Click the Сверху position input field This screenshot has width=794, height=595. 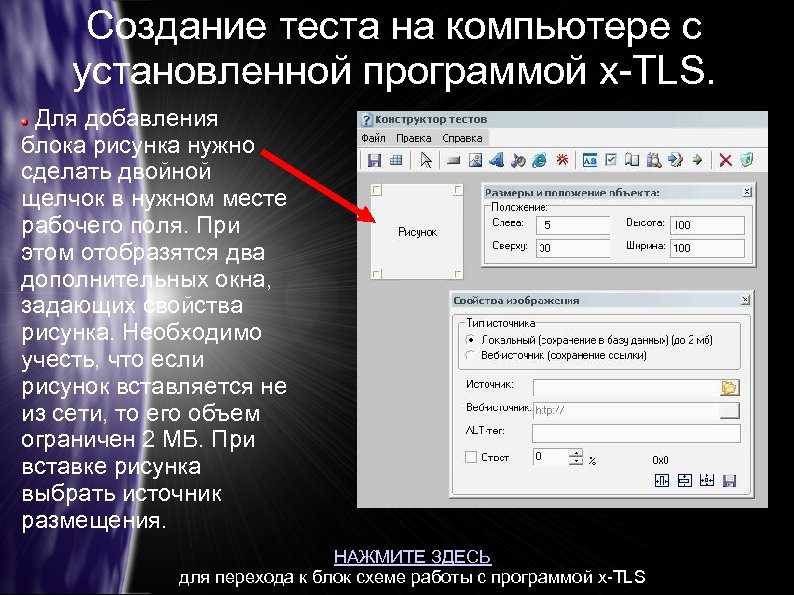[573, 248]
